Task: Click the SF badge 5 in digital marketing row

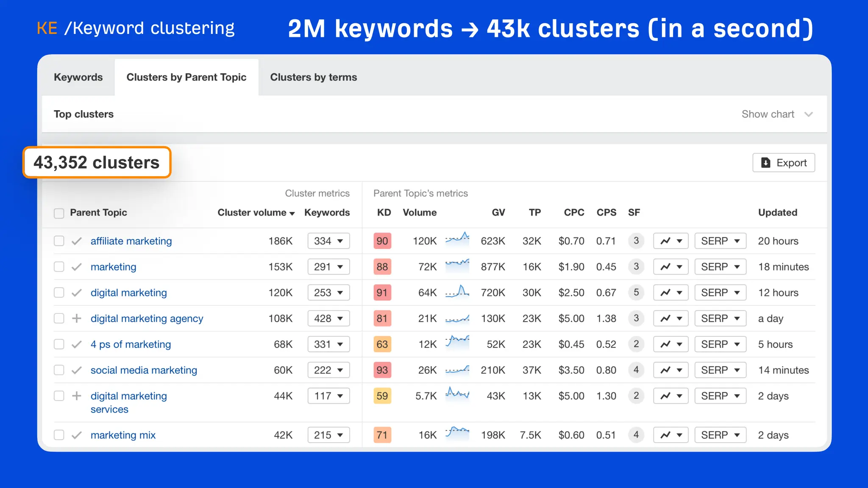Action: (x=636, y=292)
